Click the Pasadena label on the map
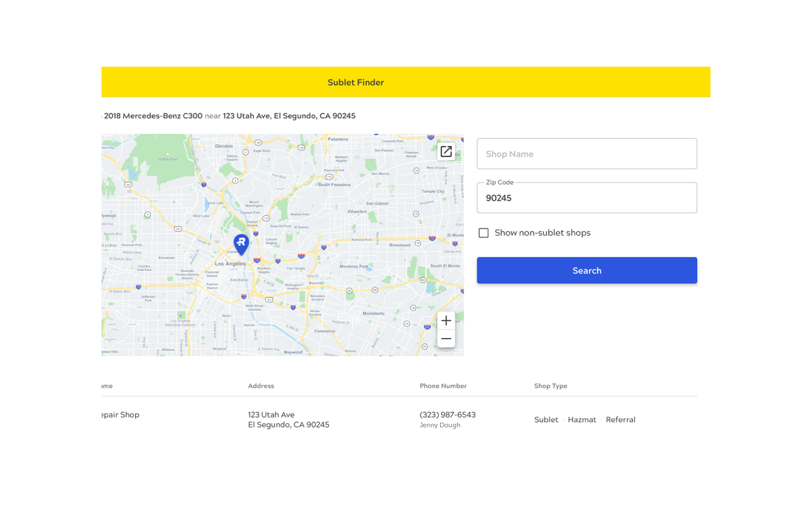This screenshot has height=508, width=812. [x=338, y=139]
